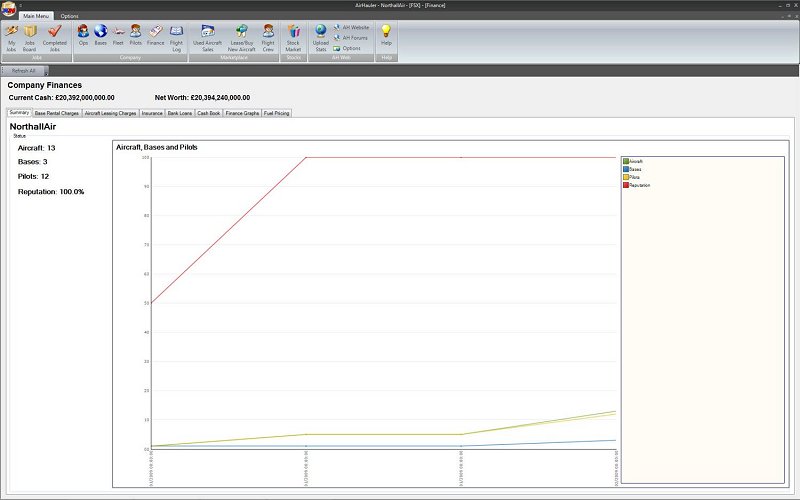The width and height of the screenshot is (800, 500).
Task: Open Completed Jobs
Action: point(55,38)
